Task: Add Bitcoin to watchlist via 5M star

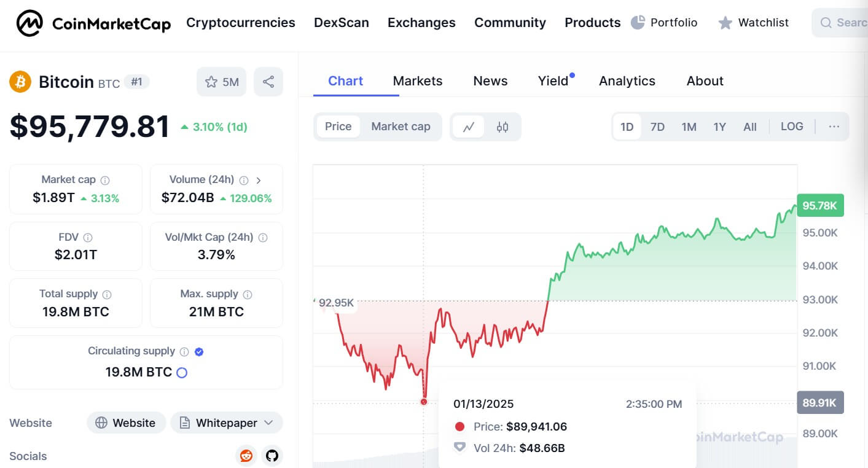Action: pyautogui.click(x=221, y=82)
